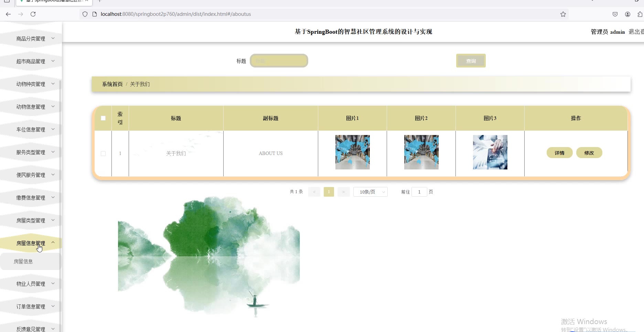Expand 缴费信息管理 menu
This screenshot has width=644, height=332.
tap(31, 198)
